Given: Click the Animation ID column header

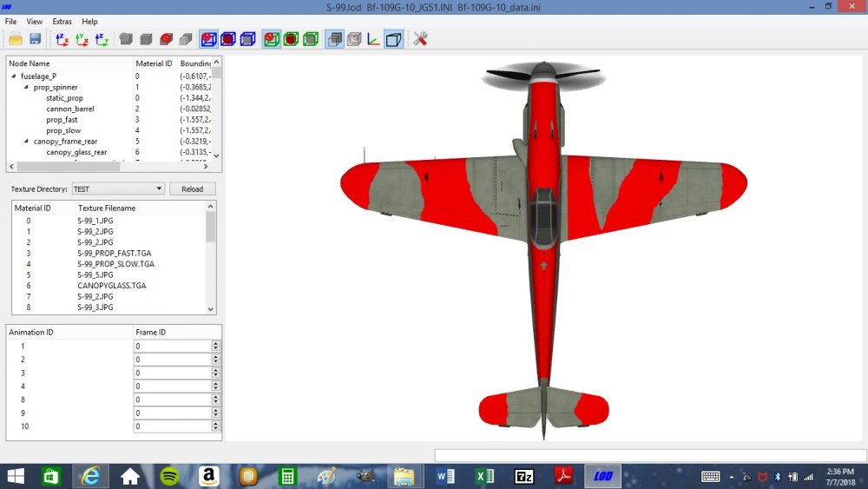Looking at the screenshot, I should click(31, 333).
